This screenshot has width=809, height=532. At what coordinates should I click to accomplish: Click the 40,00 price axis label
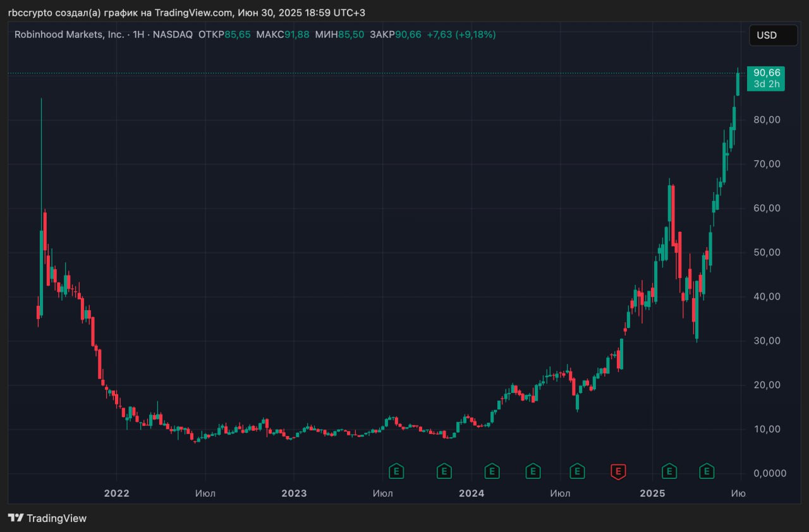767,296
